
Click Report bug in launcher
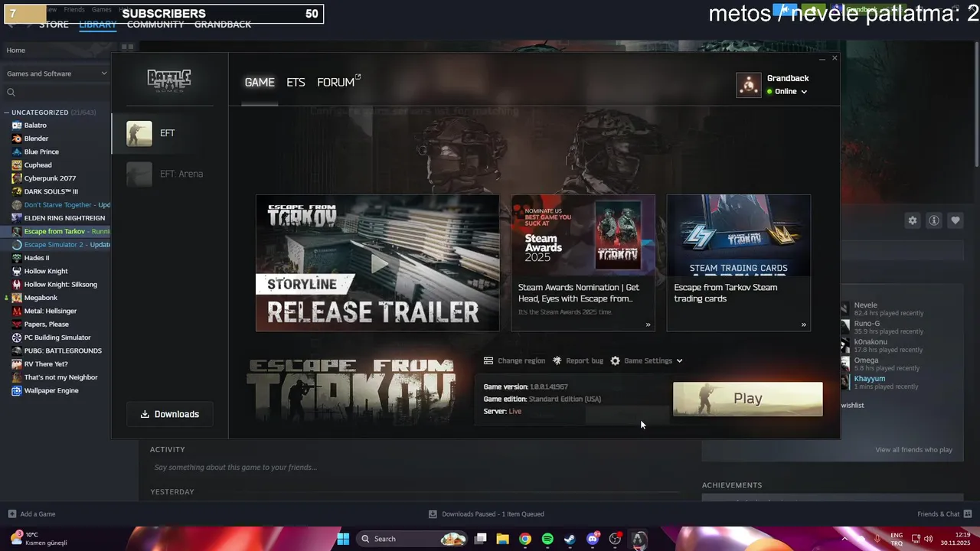(578, 360)
